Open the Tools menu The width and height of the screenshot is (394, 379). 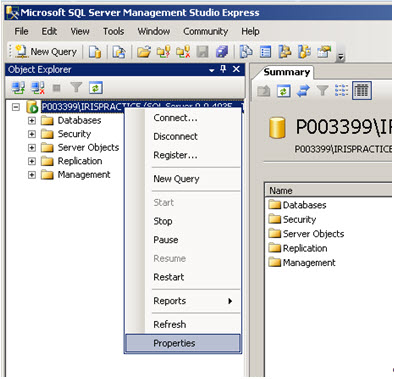113,31
